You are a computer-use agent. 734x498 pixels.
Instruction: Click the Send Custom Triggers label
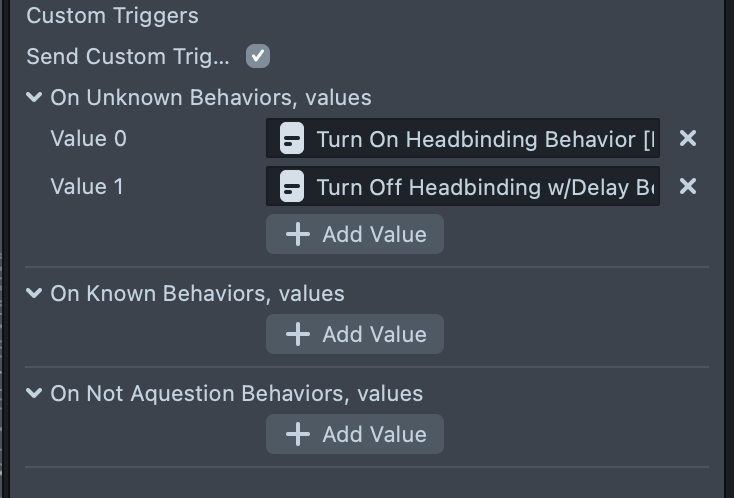click(x=128, y=56)
